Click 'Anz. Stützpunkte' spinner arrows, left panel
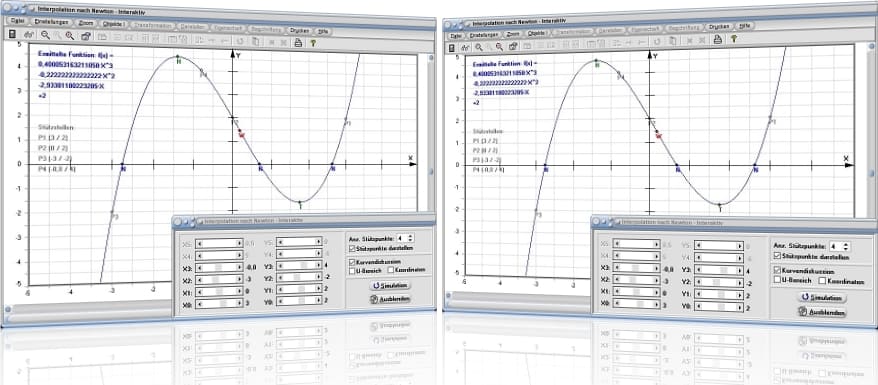The width and height of the screenshot is (878, 385). [410, 238]
